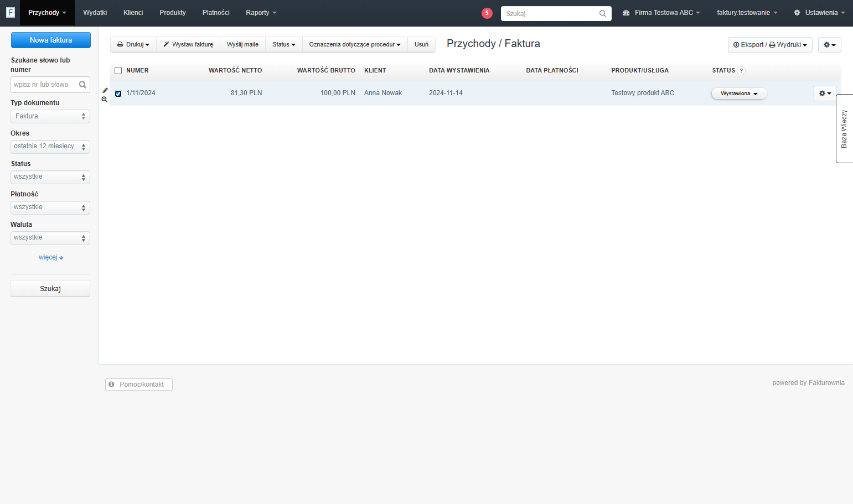The image size is (853, 504).
Task: Open the Drukuj dropdown
Action: [133, 45]
